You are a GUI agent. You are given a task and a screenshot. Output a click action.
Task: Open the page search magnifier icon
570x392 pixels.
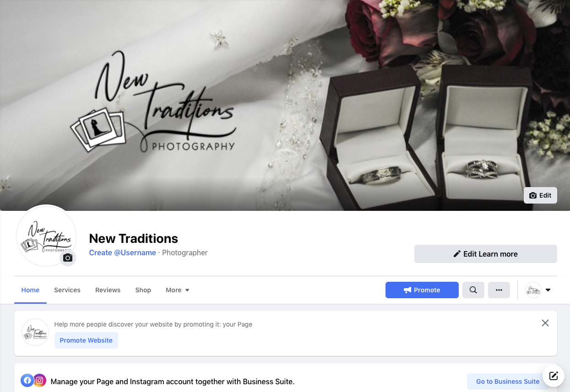pos(473,290)
